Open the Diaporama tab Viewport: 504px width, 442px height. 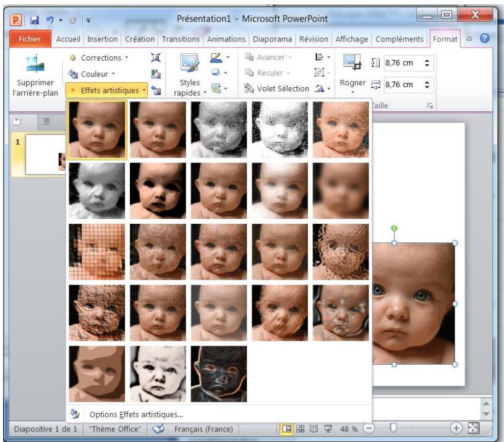click(x=272, y=39)
